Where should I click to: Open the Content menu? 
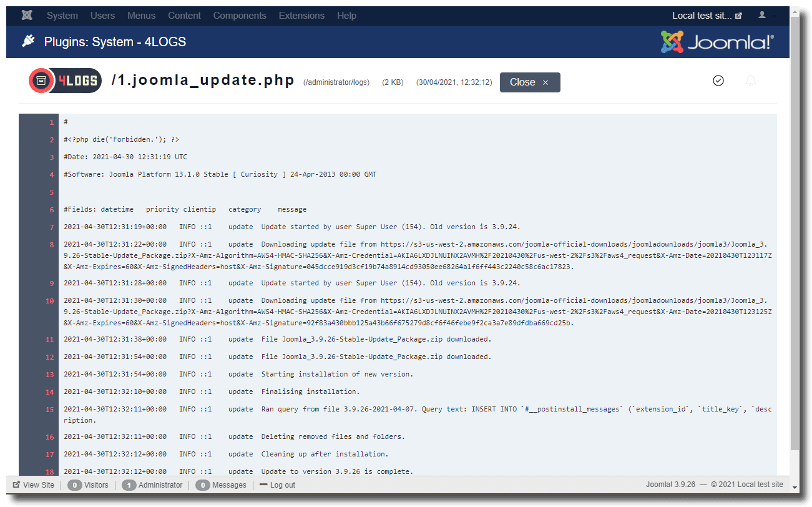tap(184, 16)
